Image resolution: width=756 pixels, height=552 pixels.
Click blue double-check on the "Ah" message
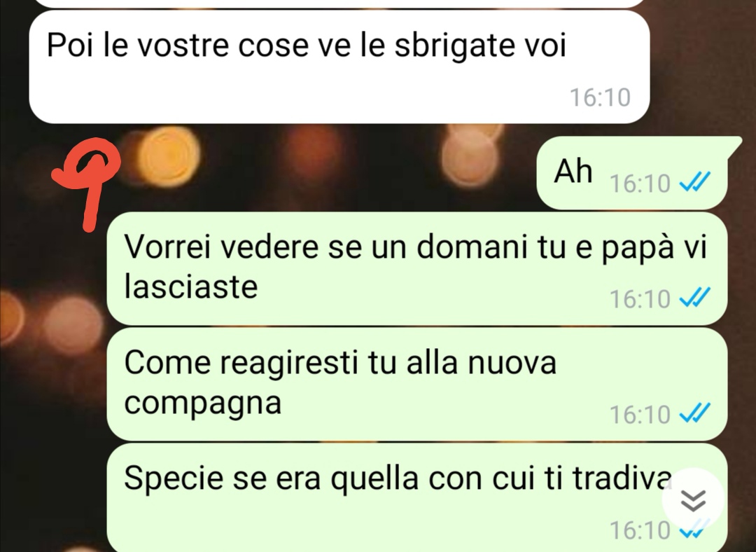coord(695,183)
